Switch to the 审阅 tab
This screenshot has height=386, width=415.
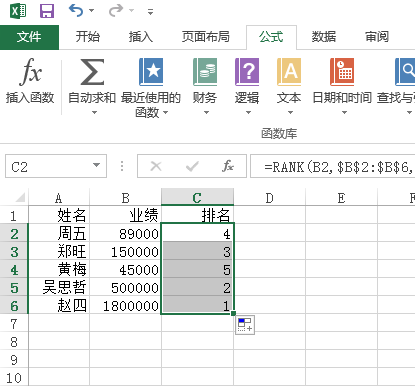(x=377, y=37)
